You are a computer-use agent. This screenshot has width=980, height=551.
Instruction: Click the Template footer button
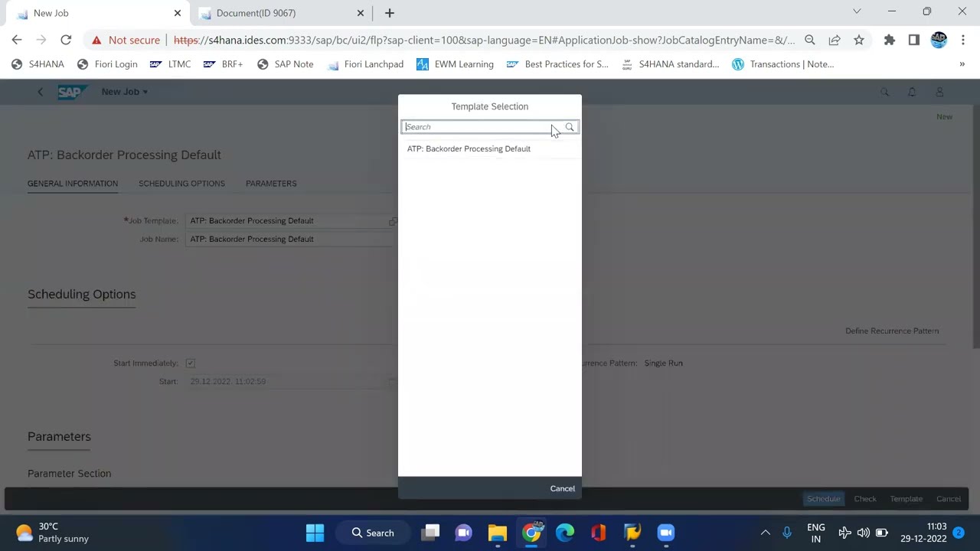pyautogui.click(x=906, y=499)
